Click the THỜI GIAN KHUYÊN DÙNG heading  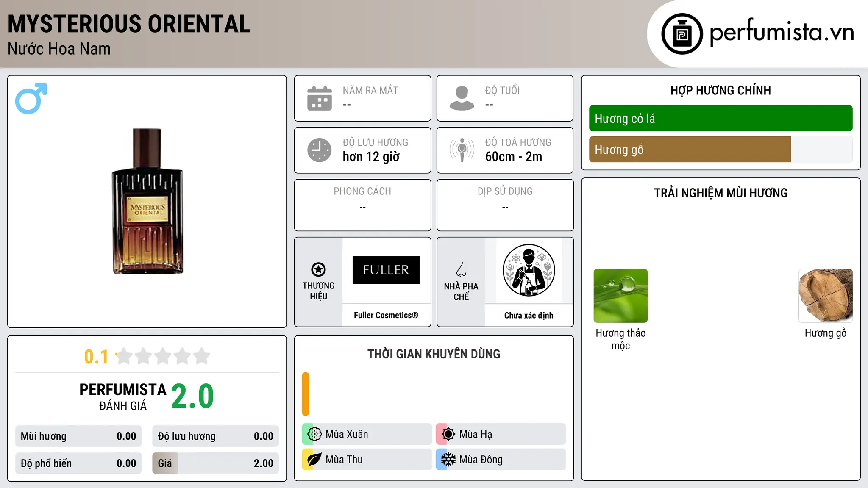pyautogui.click(x=434, y=354)
